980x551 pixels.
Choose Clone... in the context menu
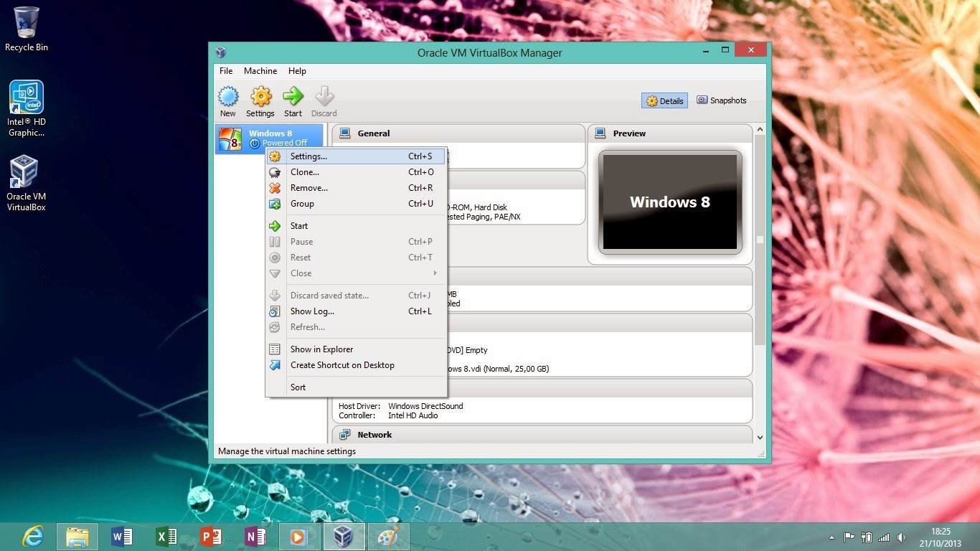[x=356, y=172]
